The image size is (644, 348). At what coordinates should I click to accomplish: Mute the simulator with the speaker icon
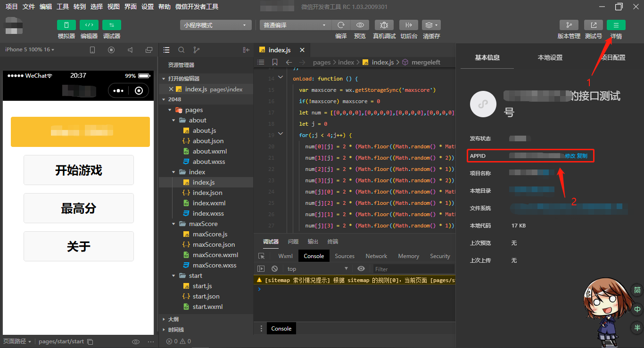pos(130,50)
